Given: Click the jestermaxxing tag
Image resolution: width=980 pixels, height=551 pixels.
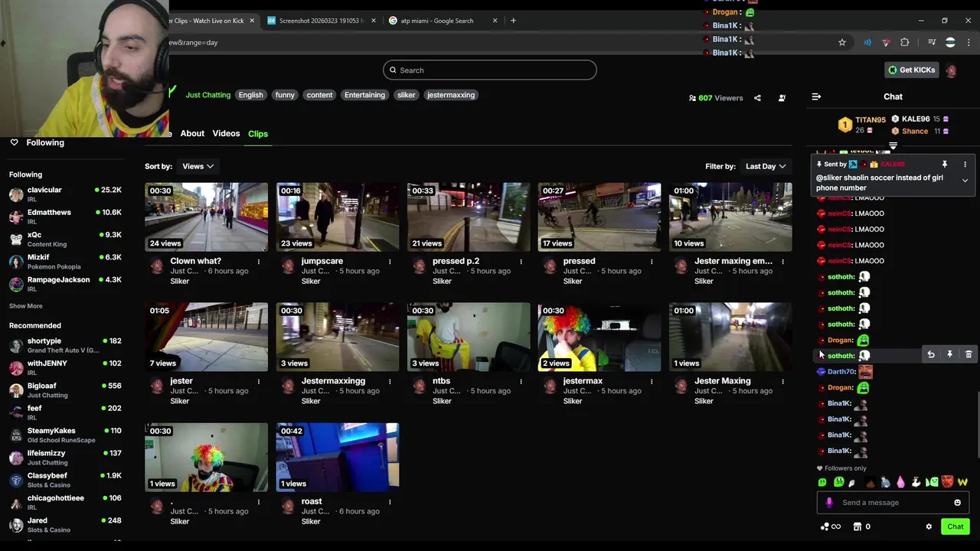Looking at the screenshot, I should tap(451, 95).
